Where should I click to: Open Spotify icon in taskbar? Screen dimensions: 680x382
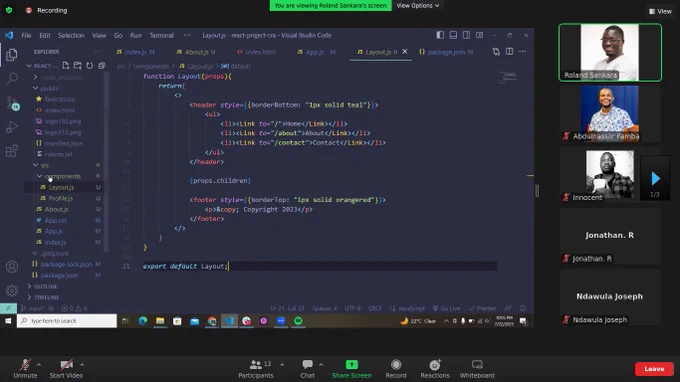[x=298, y=321]
